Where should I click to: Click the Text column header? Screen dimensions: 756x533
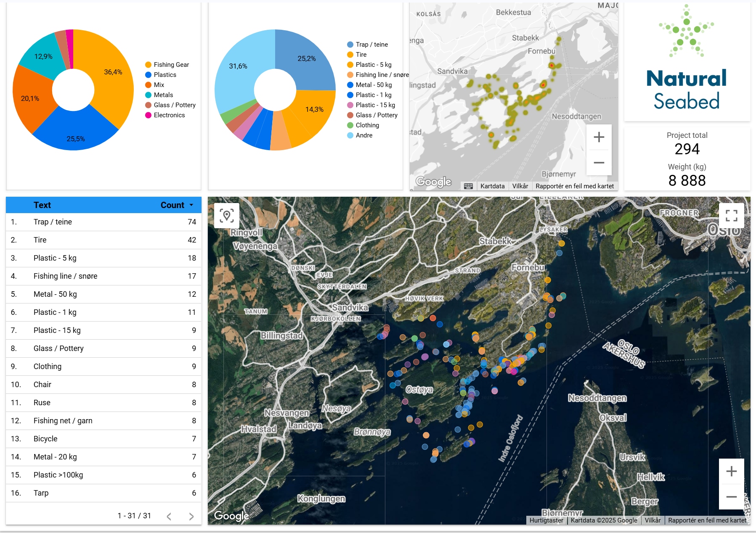(42, 205)
